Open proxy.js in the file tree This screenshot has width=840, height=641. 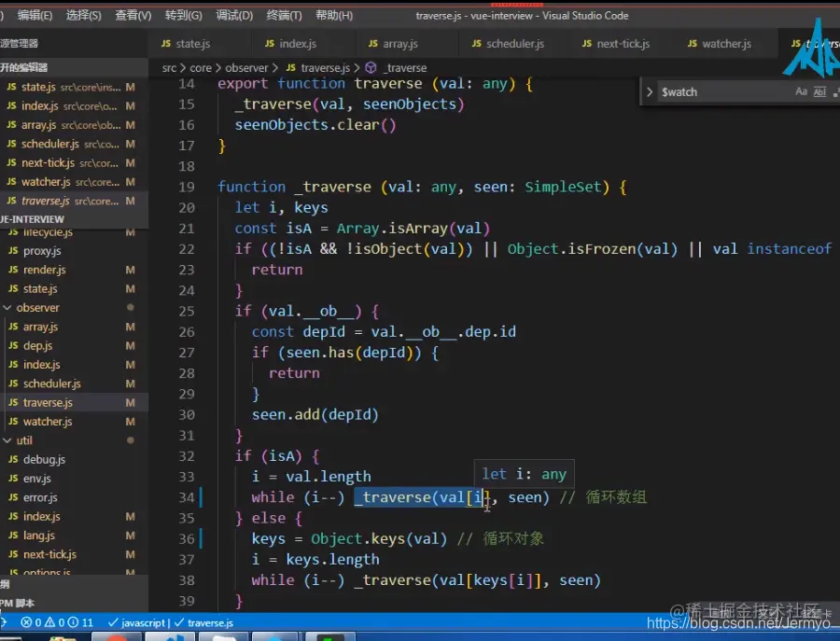pyautogui.click(x=74, y=251)
